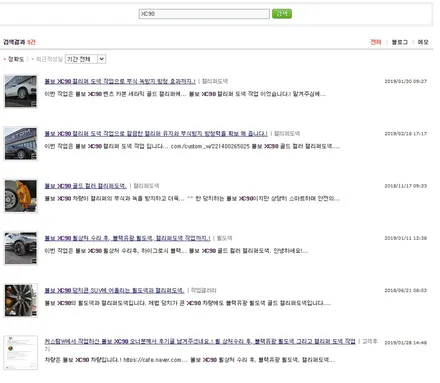This screenshot has height=383, width=440.
Task: Sort results by 최근작성일
Action: (x=49, y=59)
